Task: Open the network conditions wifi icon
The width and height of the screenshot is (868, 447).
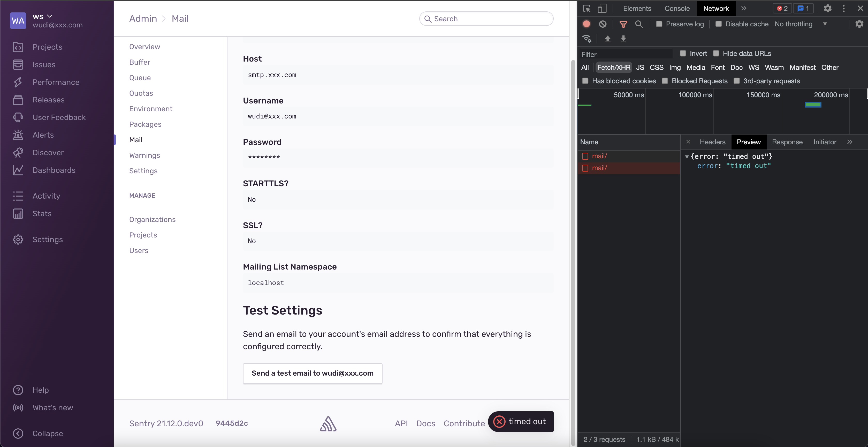Action: point(587,39)
